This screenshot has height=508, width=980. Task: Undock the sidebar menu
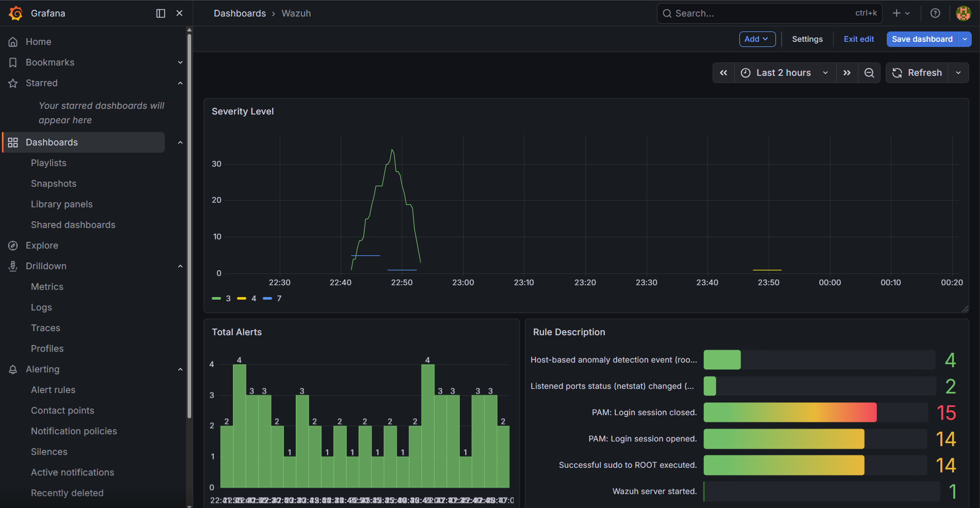tap(161, 13)
